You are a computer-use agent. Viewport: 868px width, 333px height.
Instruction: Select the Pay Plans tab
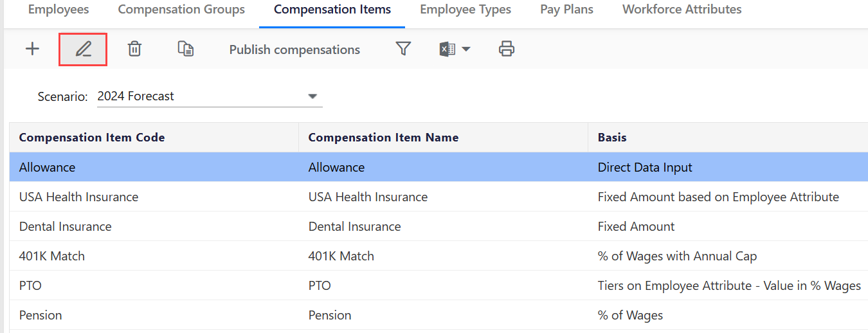566,10
